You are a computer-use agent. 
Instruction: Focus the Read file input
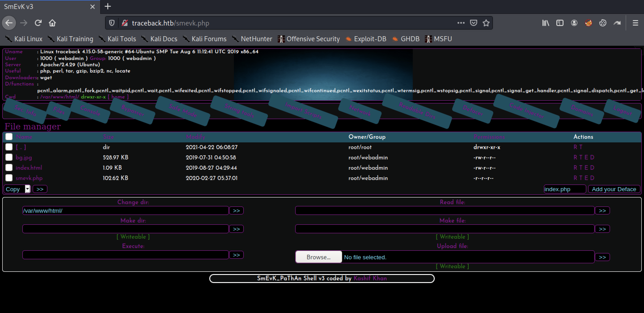(x=445, y=211)
